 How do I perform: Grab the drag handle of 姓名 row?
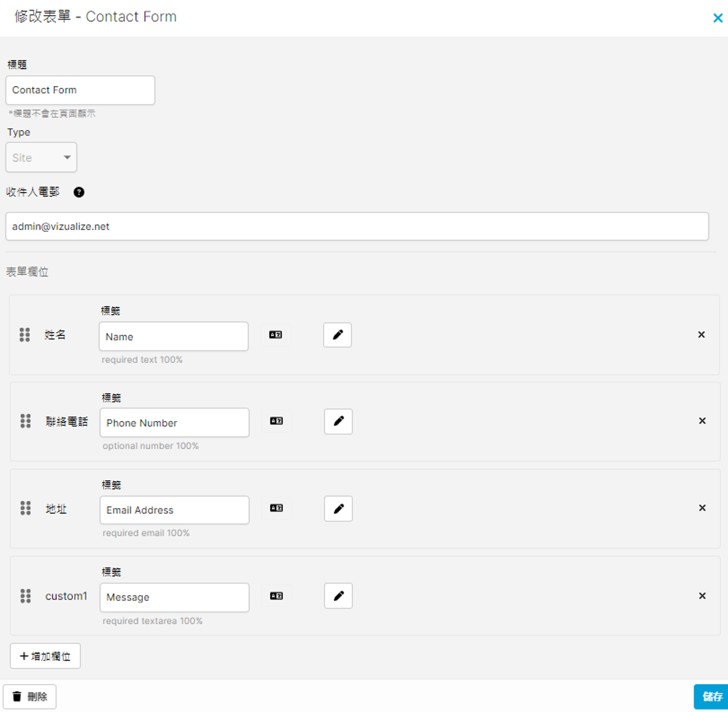pyautogui.click(x=25, y=335)
